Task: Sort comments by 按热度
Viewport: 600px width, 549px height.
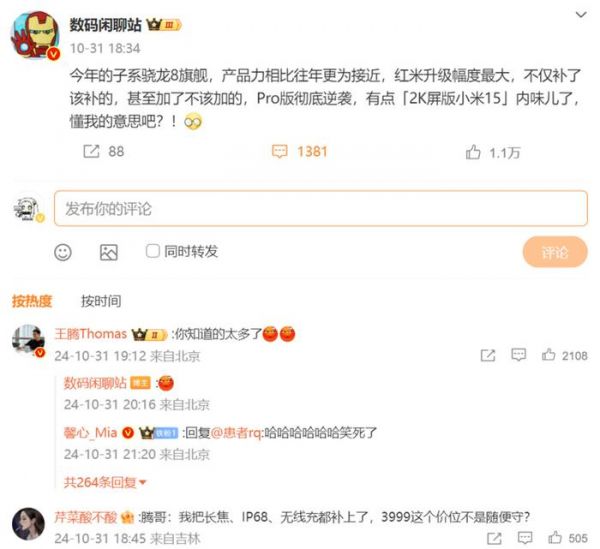Action: tap(32, 301)
